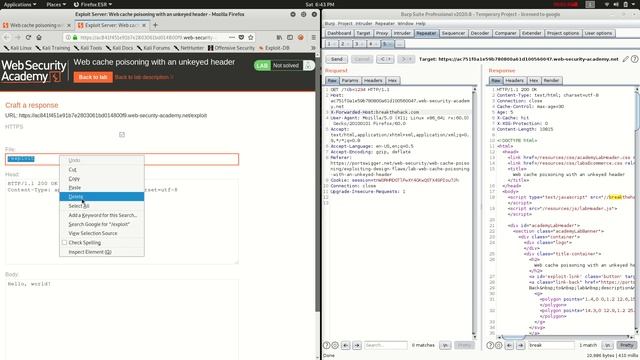This screenshot has height=360, width=640.
Task: Open response search help icon
Action: 490,345
